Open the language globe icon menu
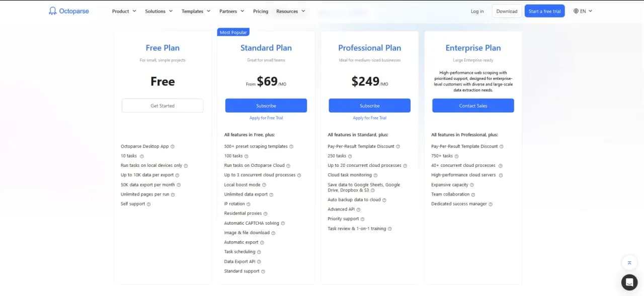 (576, 11)
